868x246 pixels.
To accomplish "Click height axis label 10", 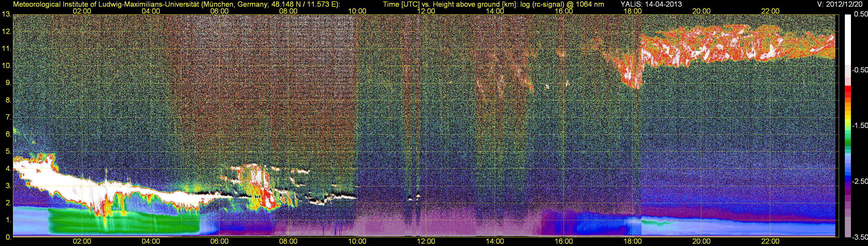I will 6,66.
